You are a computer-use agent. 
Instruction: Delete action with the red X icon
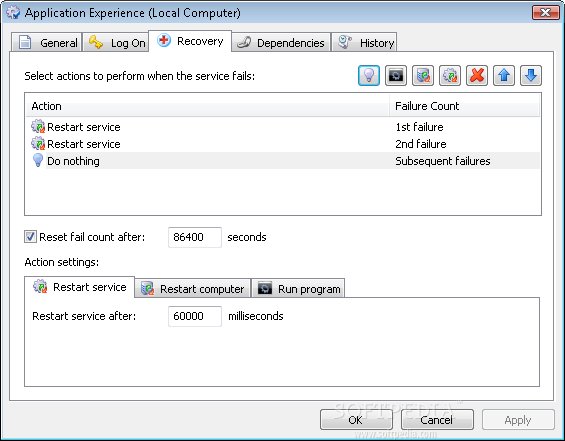[477, 76]
